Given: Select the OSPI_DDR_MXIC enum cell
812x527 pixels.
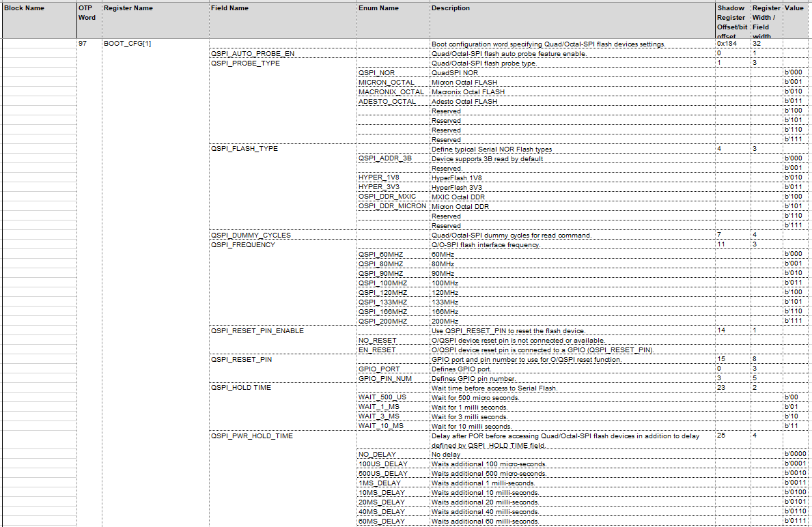Looking at the screenshot, I should (x=393, y=197).
